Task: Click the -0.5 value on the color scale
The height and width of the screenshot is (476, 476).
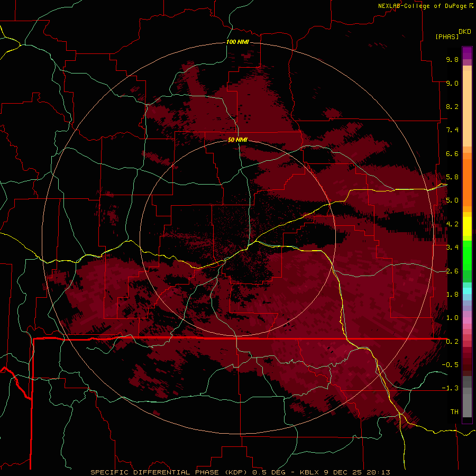Action: click(x=450, y=365)
